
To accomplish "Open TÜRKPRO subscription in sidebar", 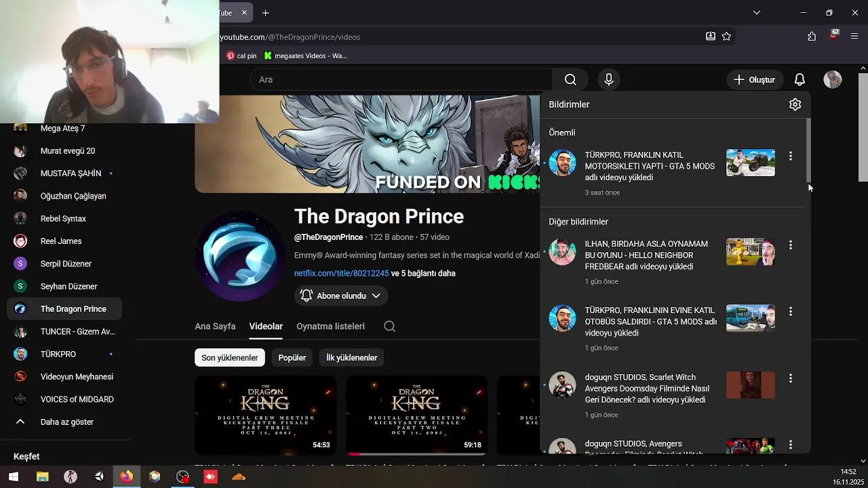I will [64, 354].
